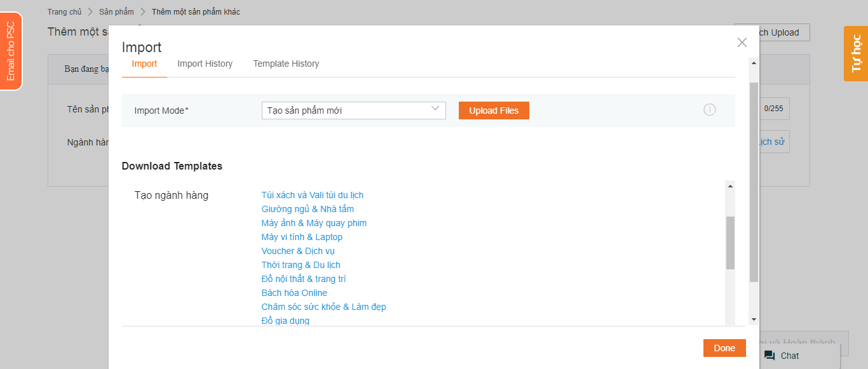Click the Chat bubble icon
Screen dimensions: 868x369
pos(770,356)
